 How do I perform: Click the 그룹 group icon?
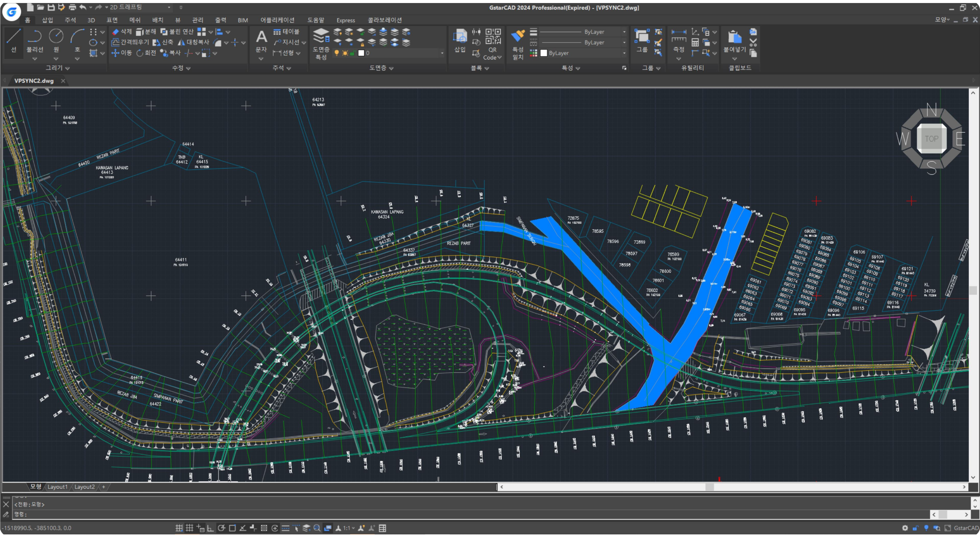pyautogui.click(x=642, y=40)
